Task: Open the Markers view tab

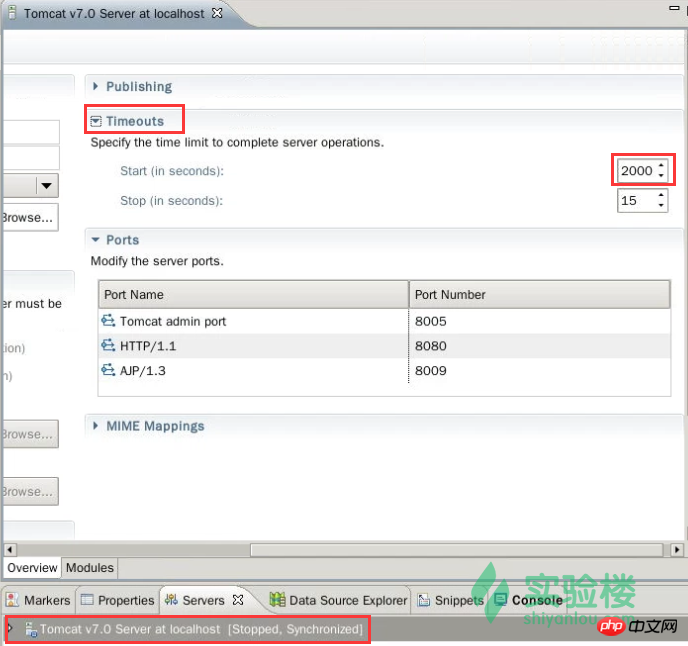Action: tap(38, 600)
